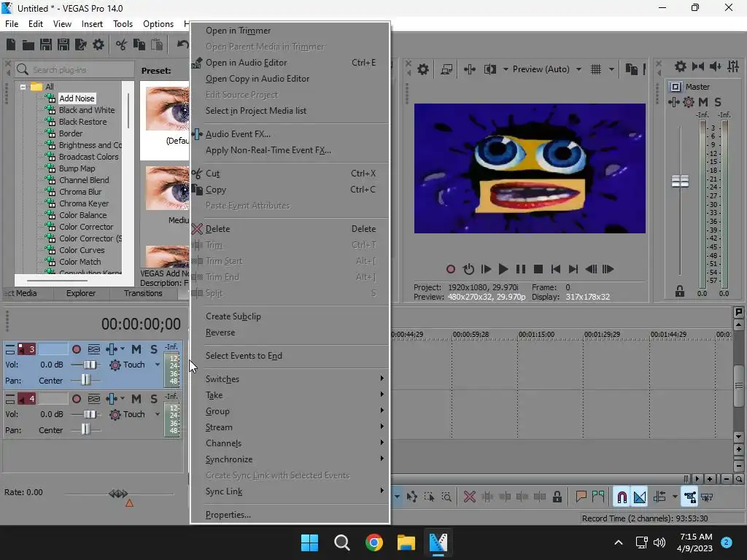Arm track 3 for record
Viewport: 747px width, 560px height.
coord(76,349)
